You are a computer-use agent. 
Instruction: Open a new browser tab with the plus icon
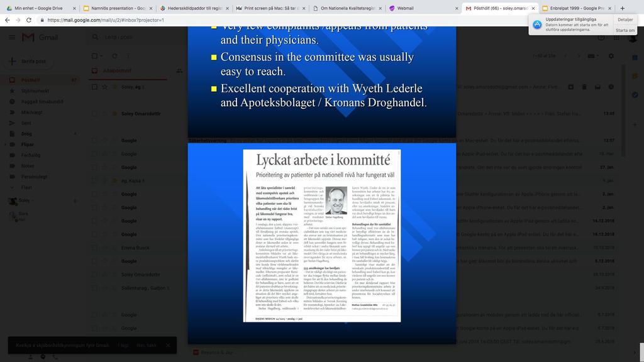[622, 8]
